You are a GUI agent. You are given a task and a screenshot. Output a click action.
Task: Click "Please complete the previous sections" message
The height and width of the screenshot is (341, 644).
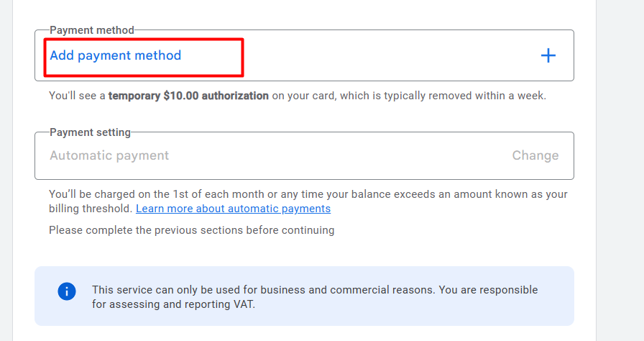click(191, 230)
